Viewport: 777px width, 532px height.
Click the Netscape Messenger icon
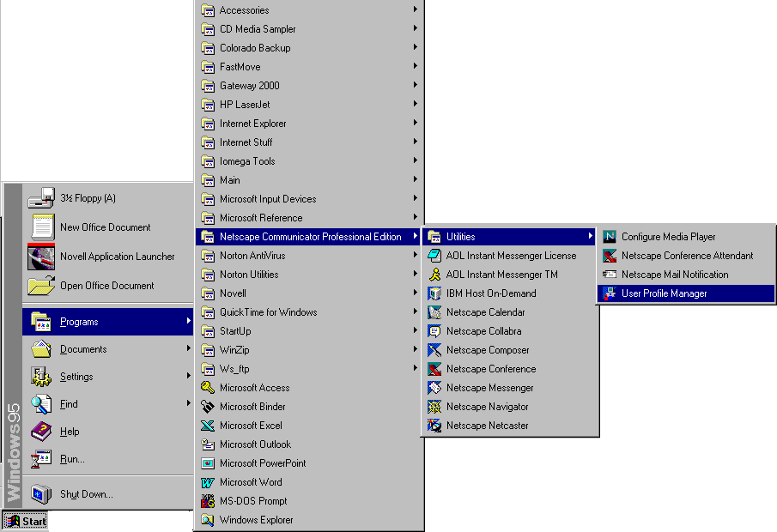[434, 388]
